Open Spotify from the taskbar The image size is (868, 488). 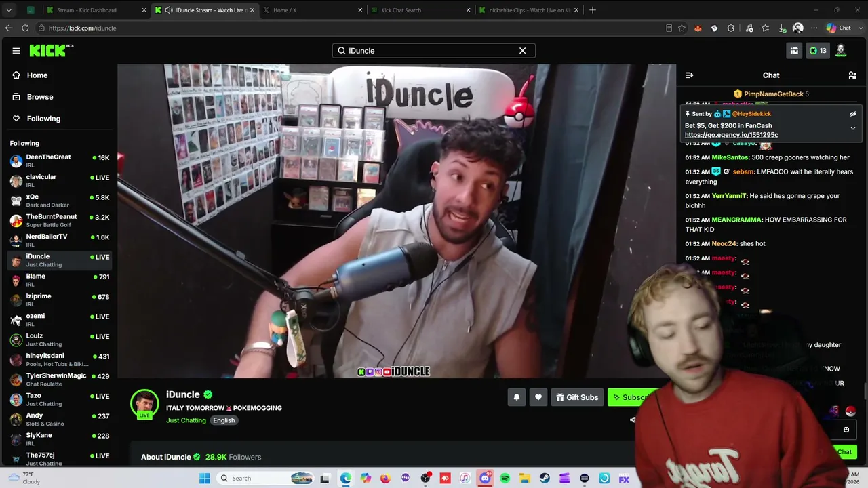pos(505,479)
